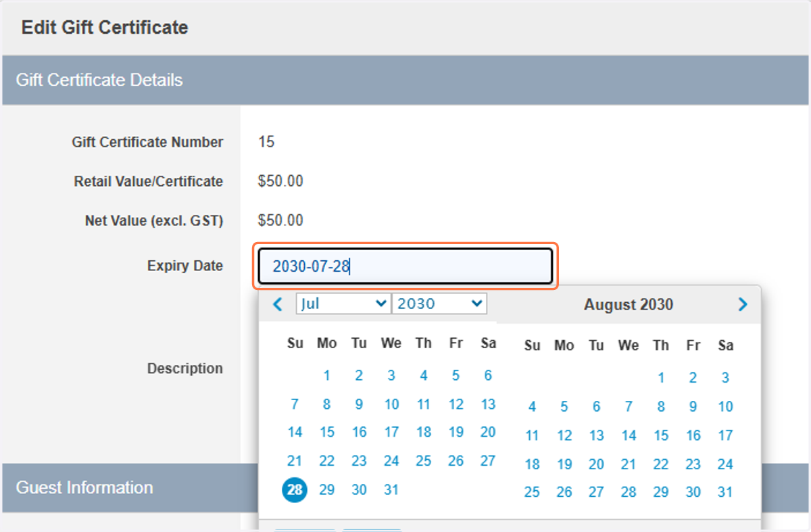This screenshot has width=811, height=532.
Task: Choose August 4 Sunday date
Action: (532, 407)
